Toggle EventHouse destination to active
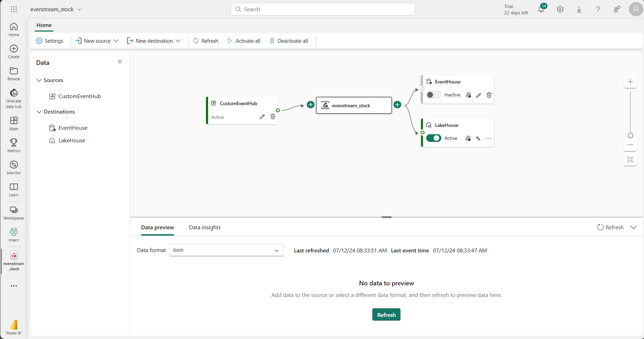 433,95
